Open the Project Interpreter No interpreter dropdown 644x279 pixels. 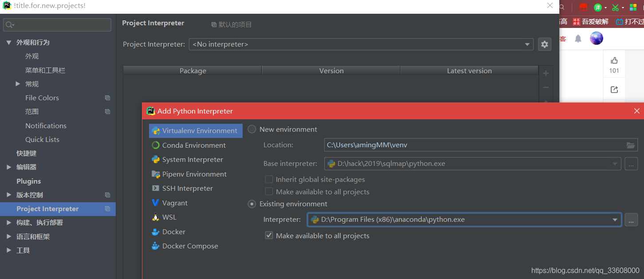click(361, 44)
